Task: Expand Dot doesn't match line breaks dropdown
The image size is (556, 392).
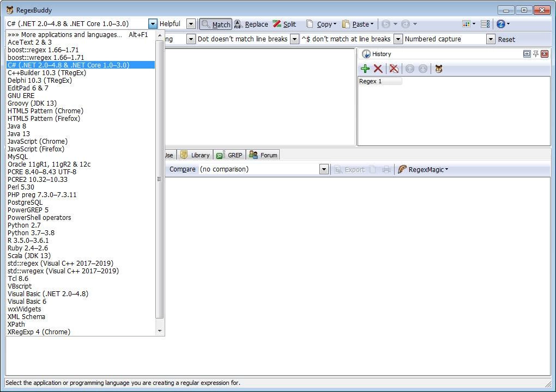Action: coord(295,39)
